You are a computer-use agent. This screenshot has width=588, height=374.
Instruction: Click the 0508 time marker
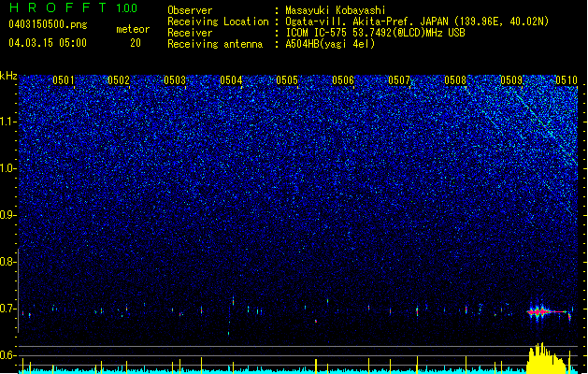pyautogui.click(x=455, y=80)
